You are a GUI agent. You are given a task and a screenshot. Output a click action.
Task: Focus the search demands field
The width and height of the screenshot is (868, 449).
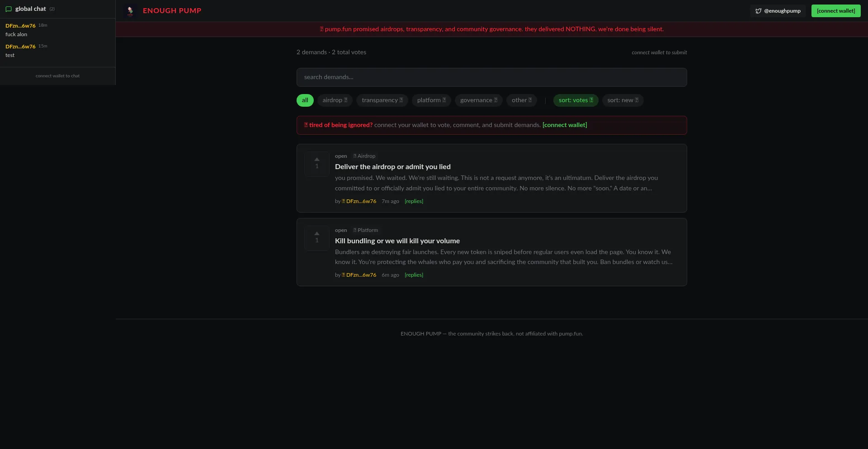coord(492,77)
